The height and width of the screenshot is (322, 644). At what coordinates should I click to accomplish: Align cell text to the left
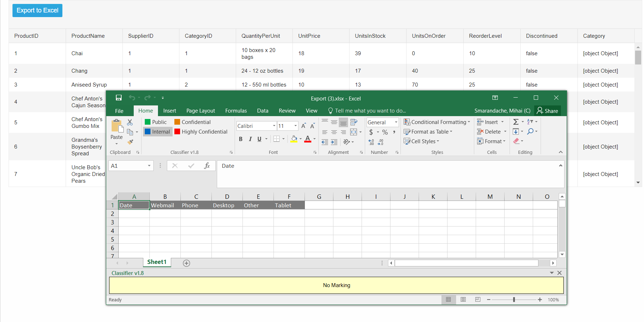tap(325, 132)
